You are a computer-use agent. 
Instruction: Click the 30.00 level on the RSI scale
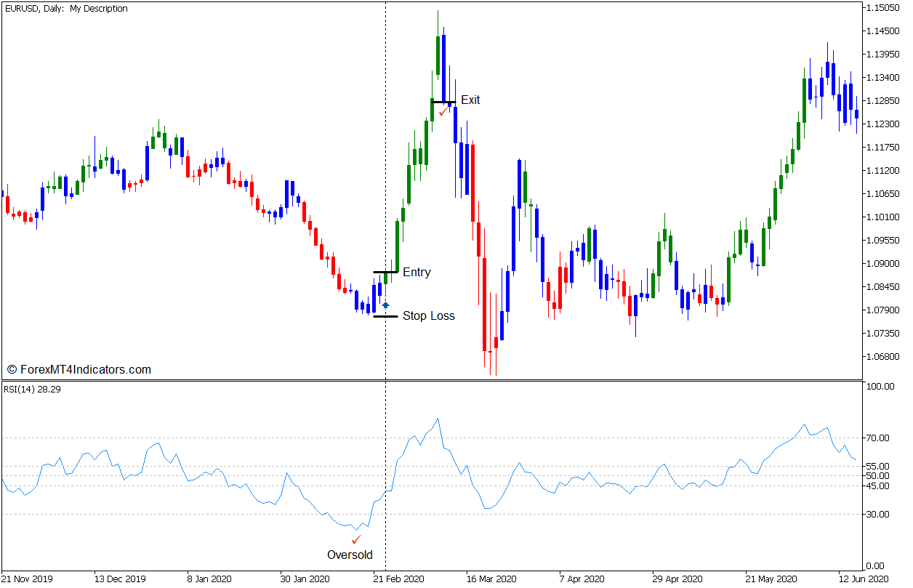click(878, 515)
